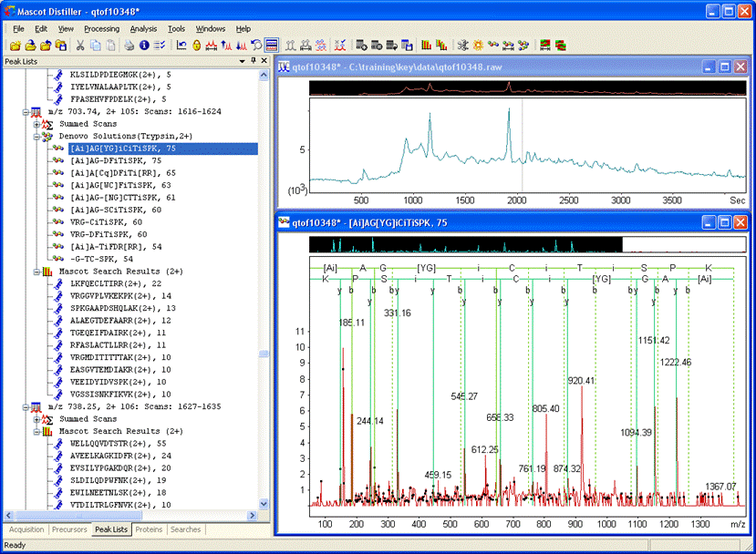Collapse the Denovo Solutions node
Image resolution: width=756 pixels, height=554 pixels.
point(36,137)
